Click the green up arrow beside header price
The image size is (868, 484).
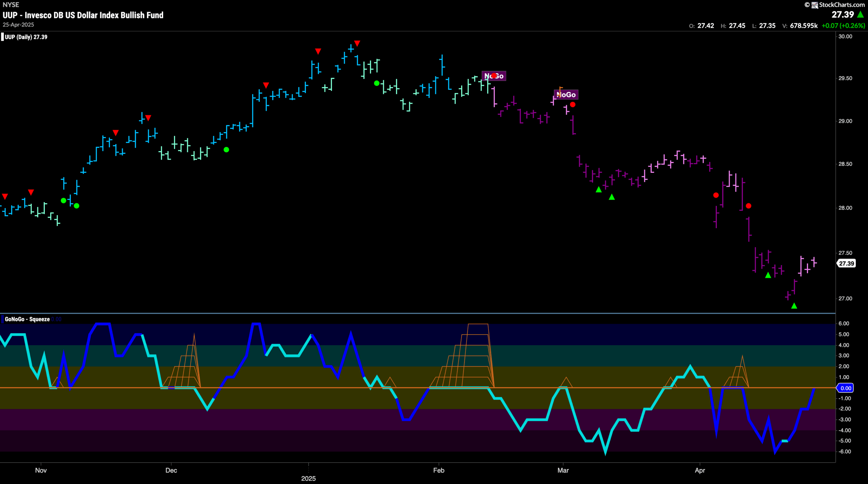(860, 15)
